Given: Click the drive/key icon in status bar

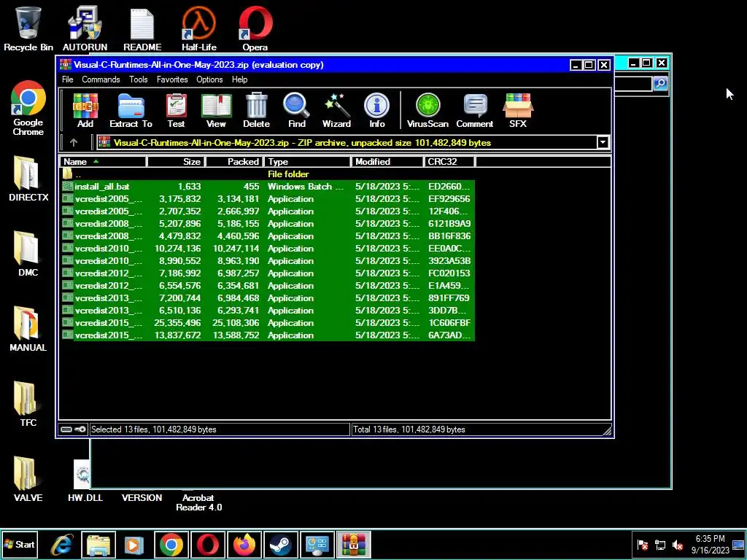Looking at the screenshot, I should (74, 429).
